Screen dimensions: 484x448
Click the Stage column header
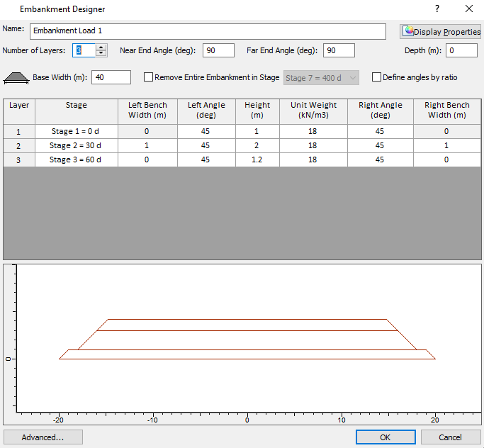coord(77,111)
